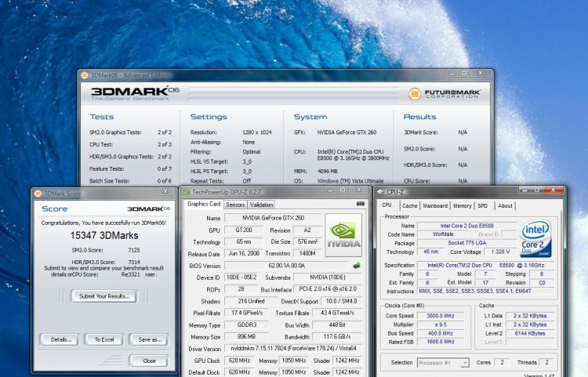The image size is (588, 377).
Task: Click the CPU-Z Name field Intel Core 2 Duo E8500
Action: click(467, 226)
